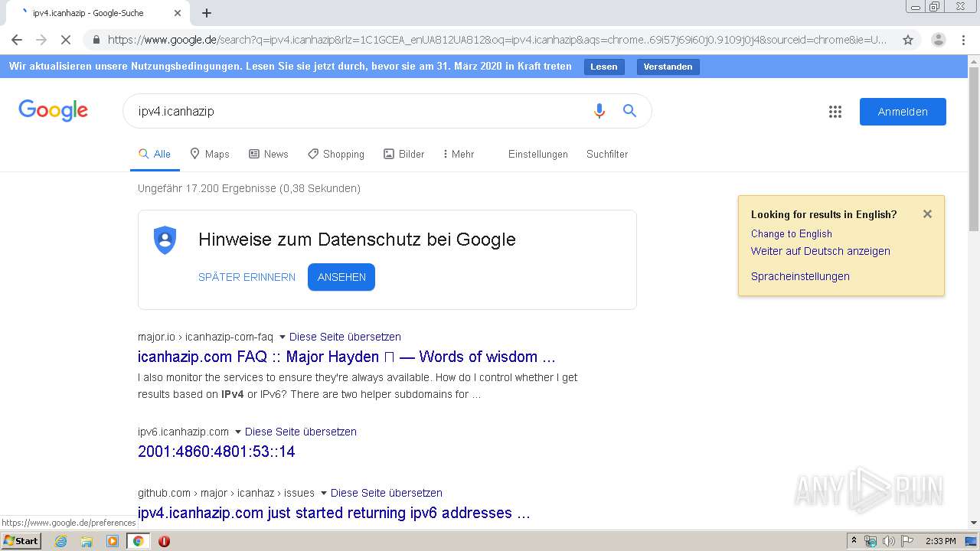Open the Google apps grid

point(835,112)
